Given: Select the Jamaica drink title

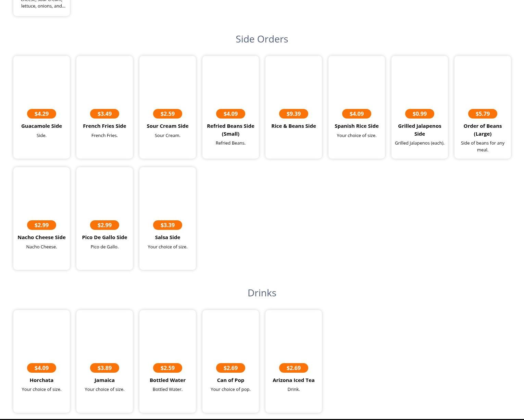Looking at the screenshot, I should coord(104,380).
